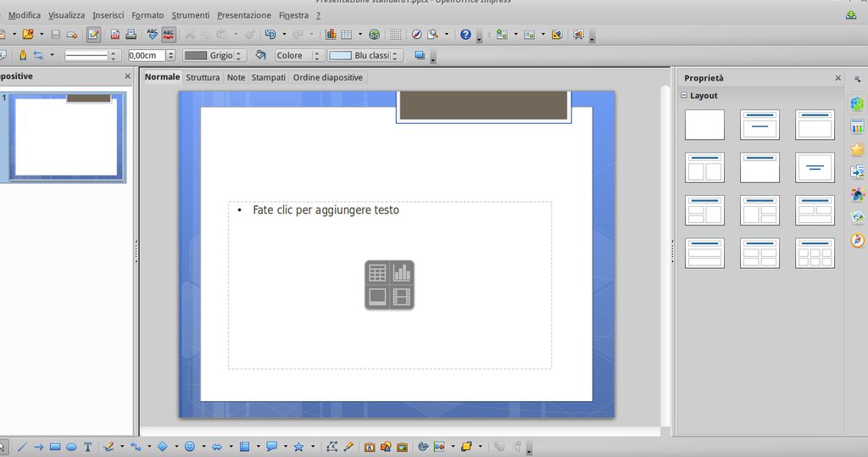This screenshot has height=457, width=868.
Task: Click the Zoom magnifier icon
Action: click(x=433, y=35)
